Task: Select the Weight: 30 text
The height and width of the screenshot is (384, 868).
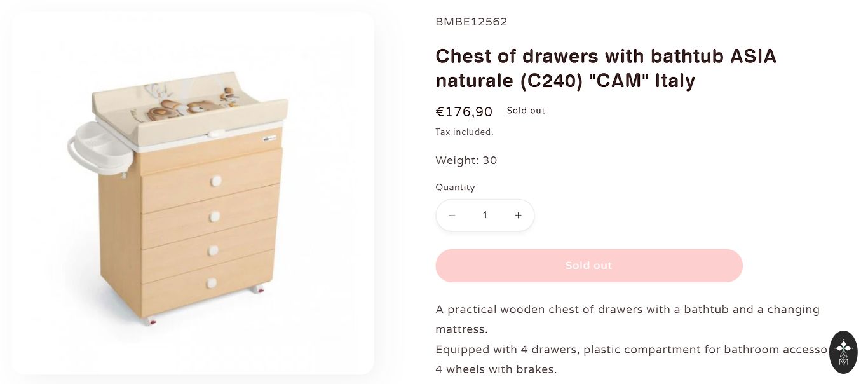Action: click(466, 160)
